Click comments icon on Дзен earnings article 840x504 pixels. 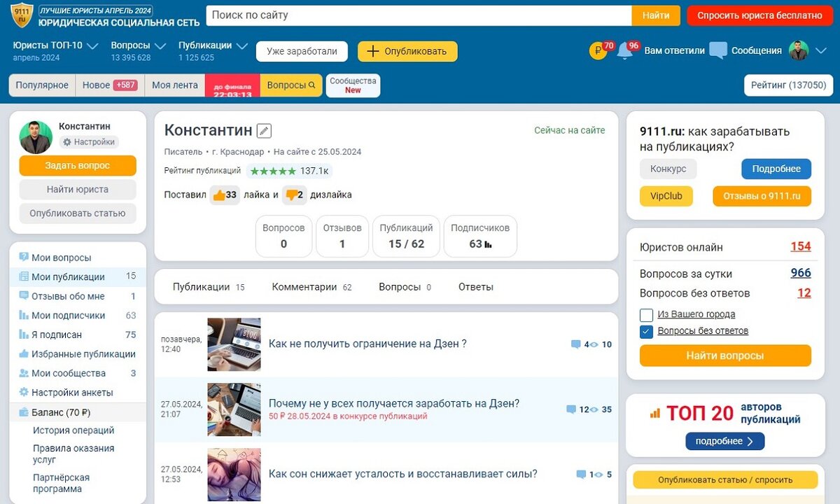[x=571, y=409]
